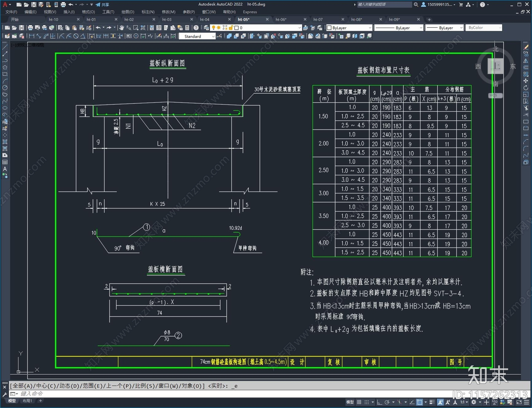532x408 pixels.
Task: Switch to the 布局1 layout tab
Action: 27,401
